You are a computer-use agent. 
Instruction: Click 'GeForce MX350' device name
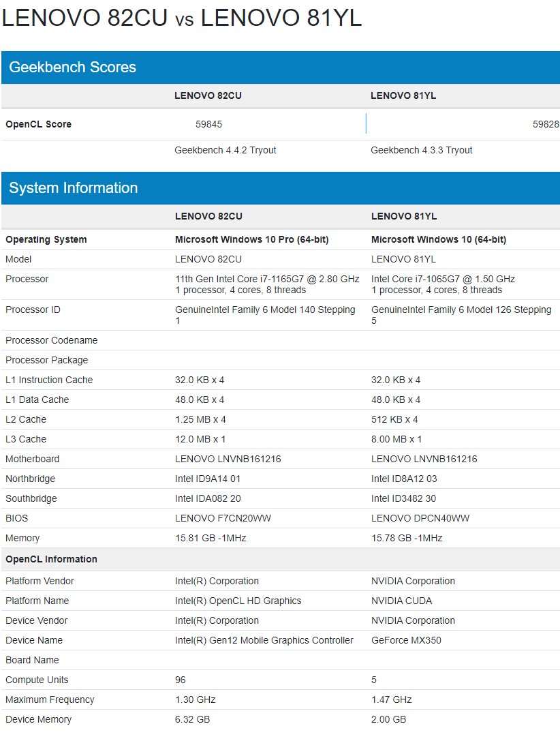[407, 641]
